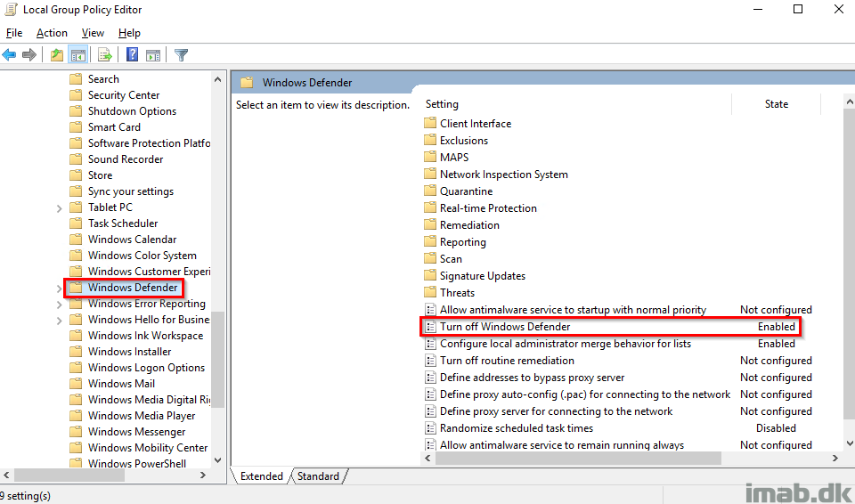Select Allow antimalware service to startup setting
Viewport: 855px width, 504px height.
[573, 310]
